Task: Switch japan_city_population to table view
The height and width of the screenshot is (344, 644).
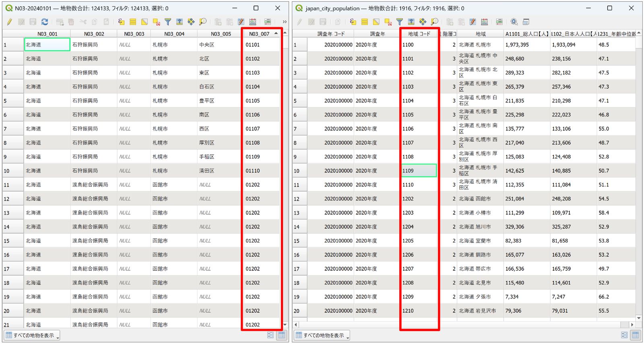Action: [636, 335]
